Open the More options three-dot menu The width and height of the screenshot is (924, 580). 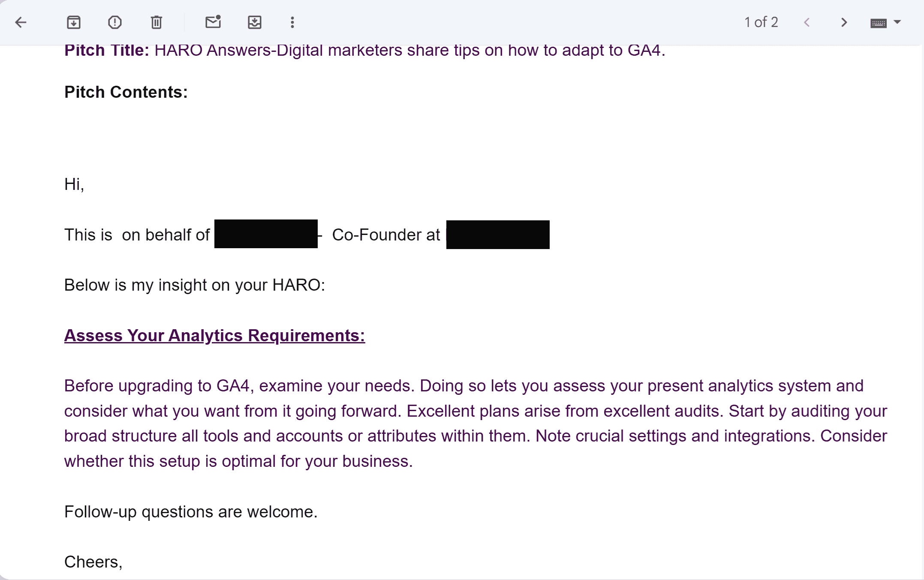tap(292, 22)
